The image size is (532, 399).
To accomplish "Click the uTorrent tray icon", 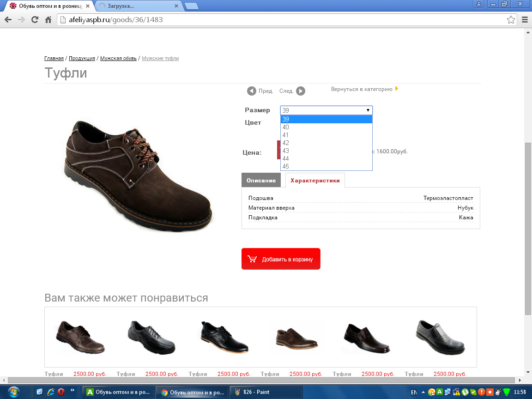I will (x=465, y=392).
